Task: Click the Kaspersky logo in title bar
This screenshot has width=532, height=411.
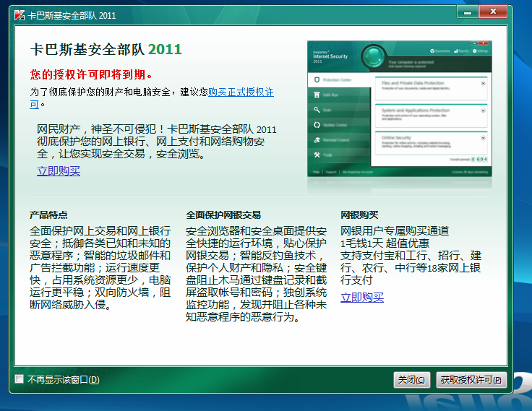Action: click(20, 15)
